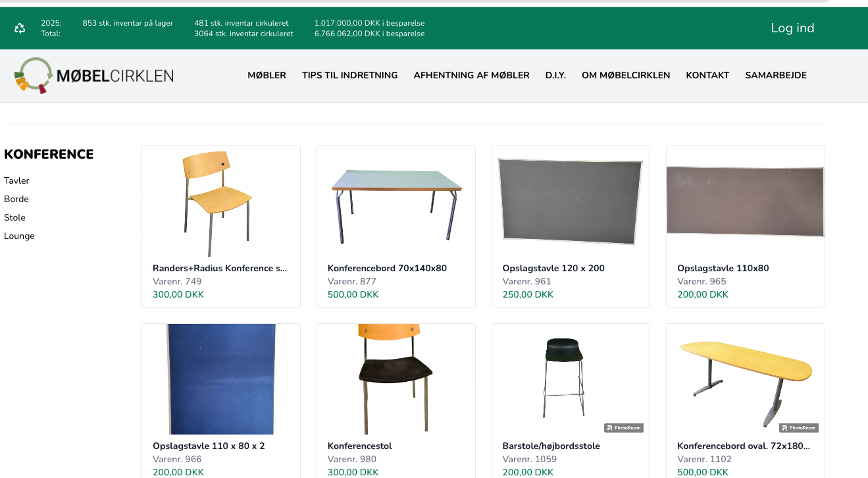Open blue Opslagstavle 110 x 80 x 2 image
Image resolution: width=868 pixels, height=478 pixels.
[221, 379]
